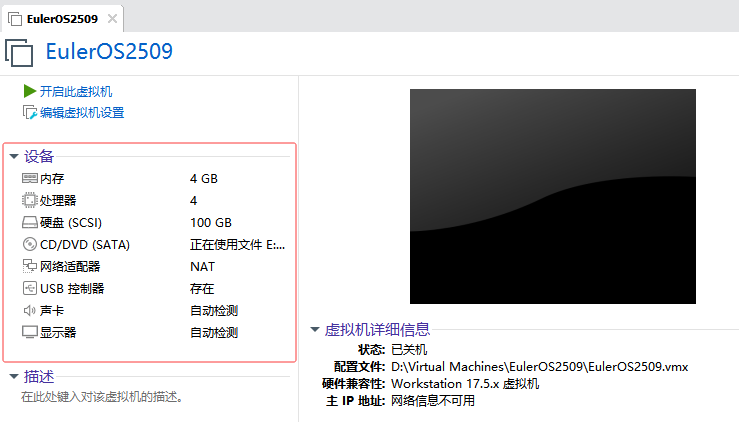Click the 网络信息不可用 IP address value
739x422 pixels.
pos(433,401)
